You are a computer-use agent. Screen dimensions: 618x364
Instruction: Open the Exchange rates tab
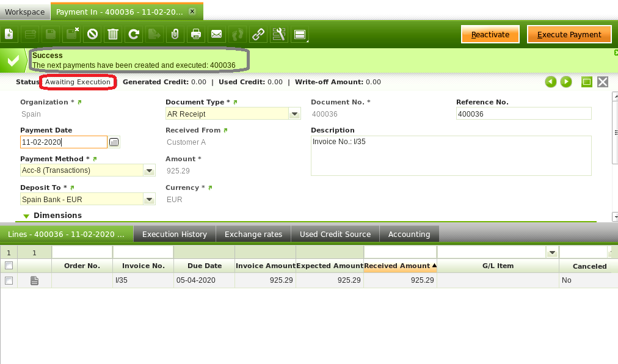(253, 235)
